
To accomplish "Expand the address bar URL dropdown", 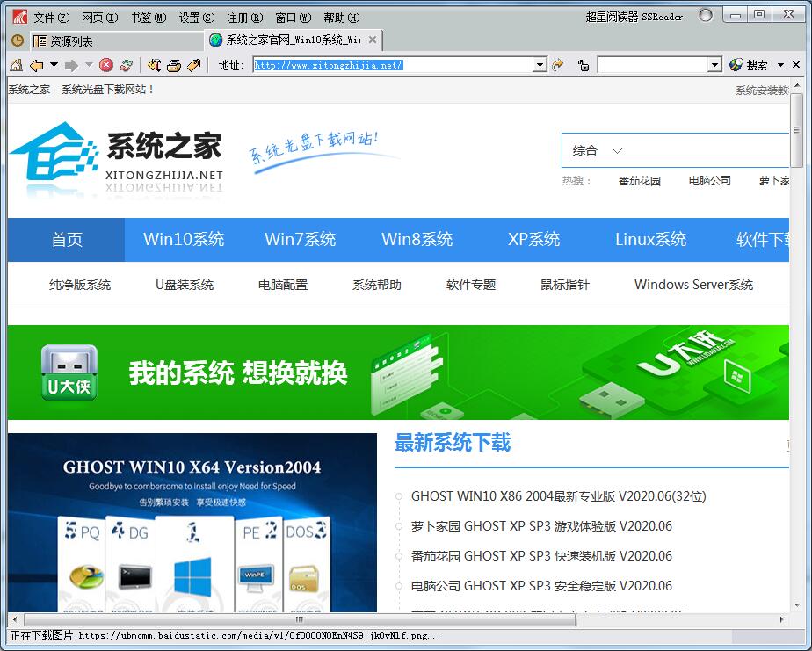I will (x=540, y=65).
